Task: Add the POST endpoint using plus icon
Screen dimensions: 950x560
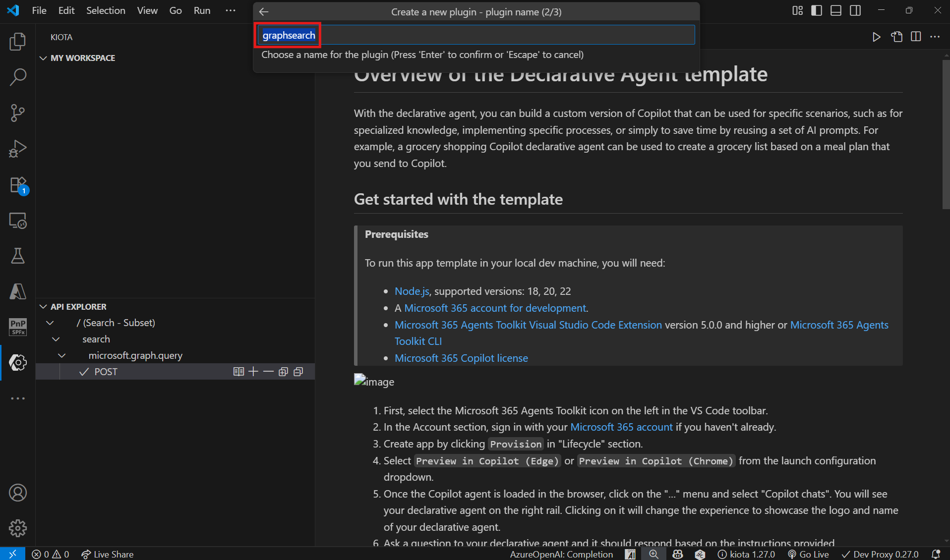Action: (x=253, y=372)
